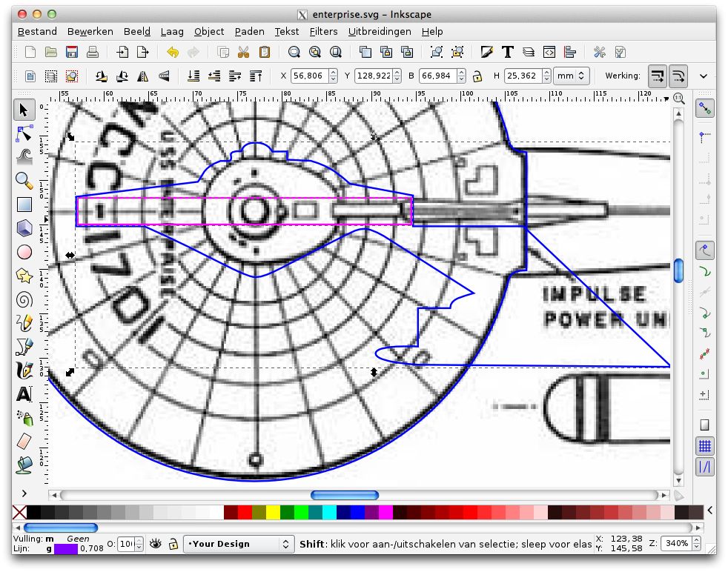Select the Spiral tool
Screen dimensions: 728x572
[24, 299]
